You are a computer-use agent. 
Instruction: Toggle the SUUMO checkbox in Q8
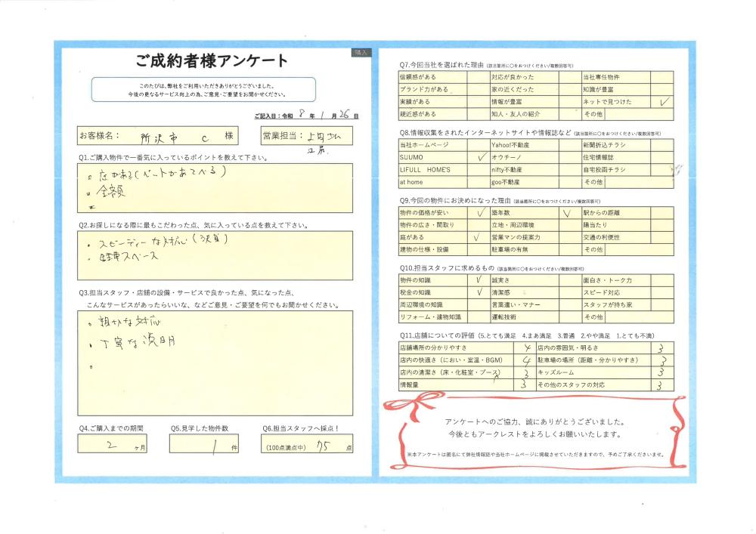[480, 157]
